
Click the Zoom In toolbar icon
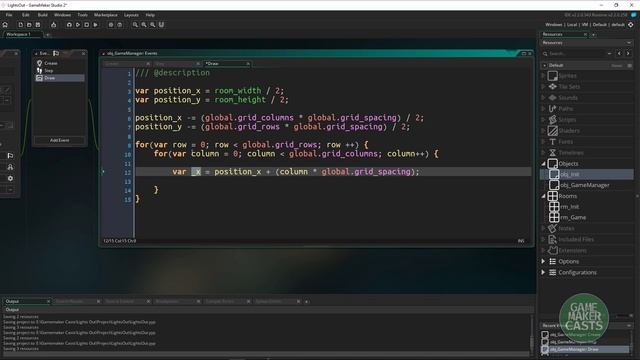pos(152,25)
